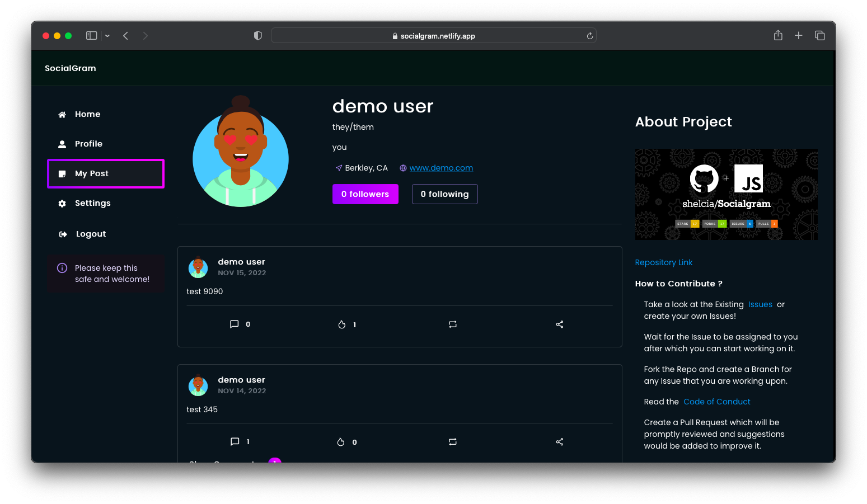Click the Safari address bar

coord(433,36)
